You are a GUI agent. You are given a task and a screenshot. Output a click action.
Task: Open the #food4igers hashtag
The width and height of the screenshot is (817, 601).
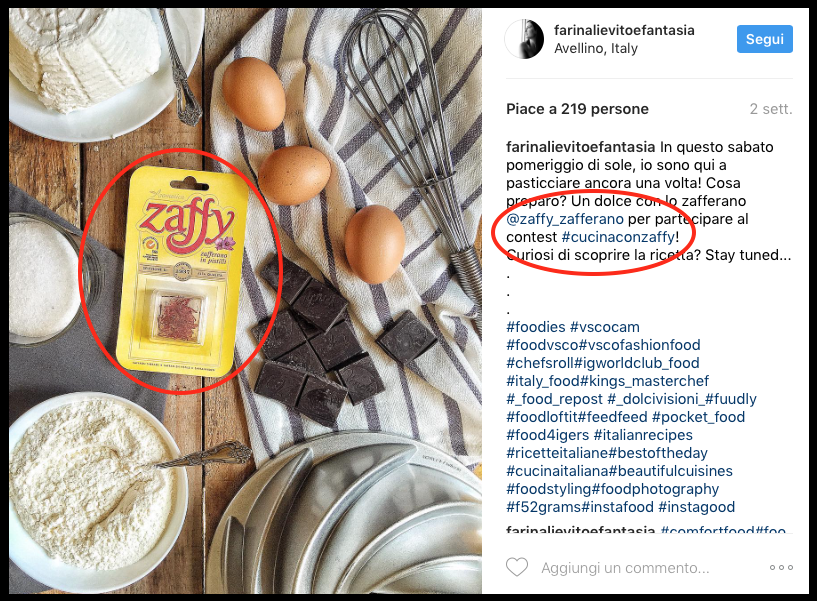[x=548, y=435]
